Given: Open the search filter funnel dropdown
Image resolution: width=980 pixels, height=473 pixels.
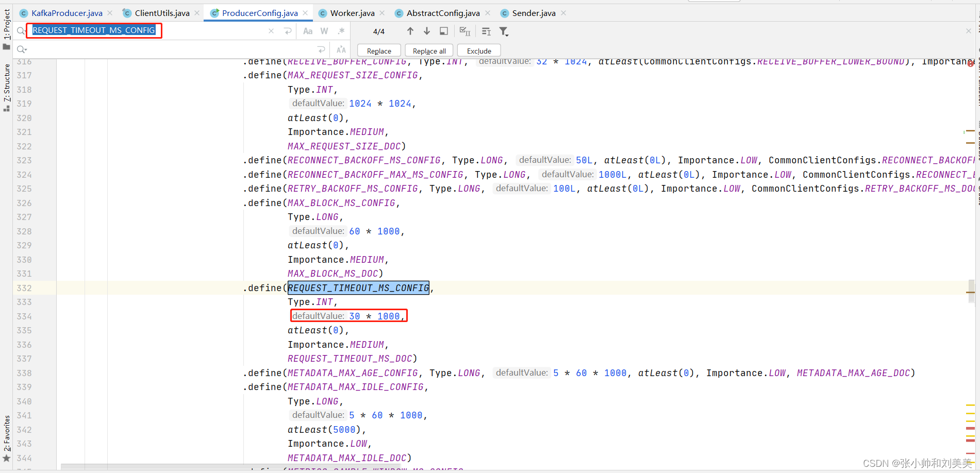Looking at the screenshot, I should tap(504, 31).
